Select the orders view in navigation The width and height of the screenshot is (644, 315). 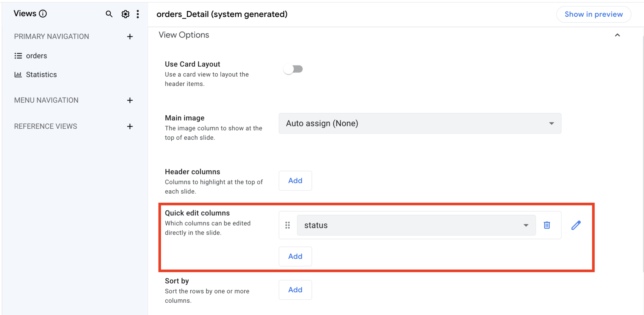pyautogui.click(x=36, y=56)
